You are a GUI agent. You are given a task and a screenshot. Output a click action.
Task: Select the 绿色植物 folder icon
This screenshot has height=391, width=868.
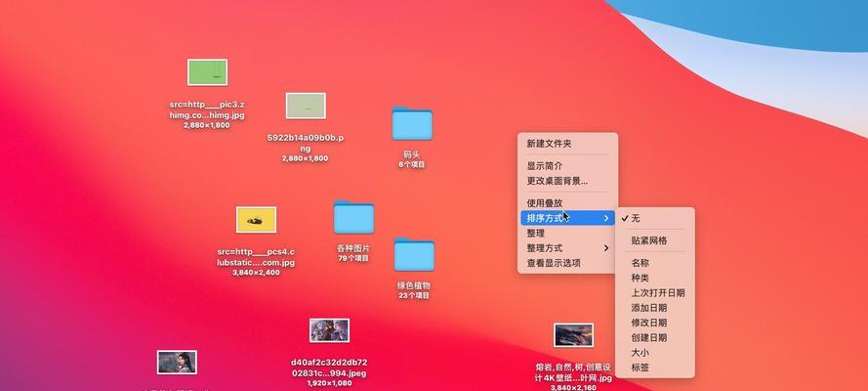click(414, 255)
